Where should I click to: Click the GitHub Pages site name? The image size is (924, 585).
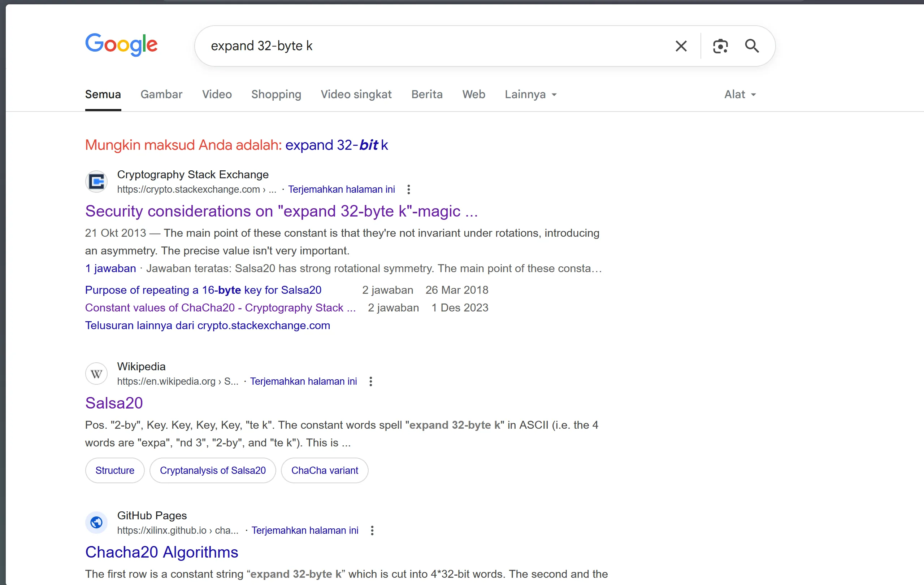[152, 515]
